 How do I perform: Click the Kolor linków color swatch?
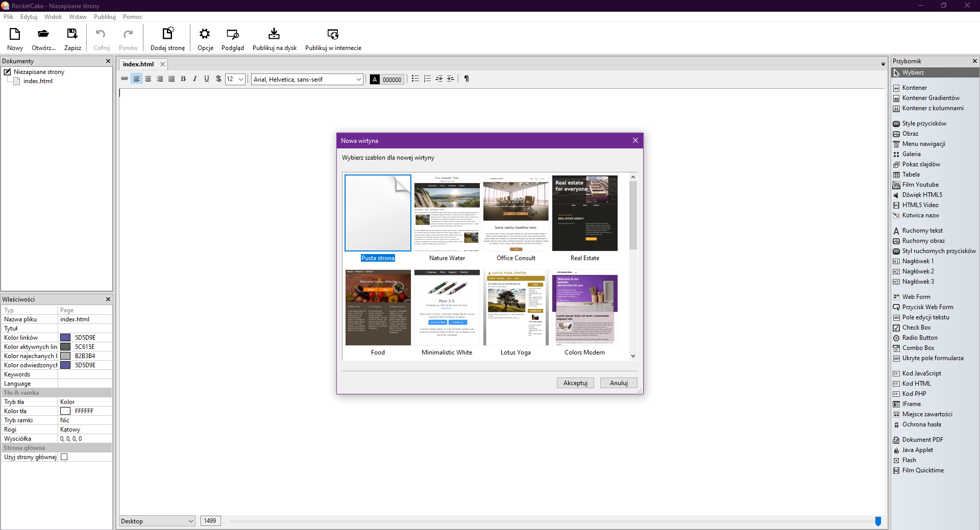coord(65,338)
